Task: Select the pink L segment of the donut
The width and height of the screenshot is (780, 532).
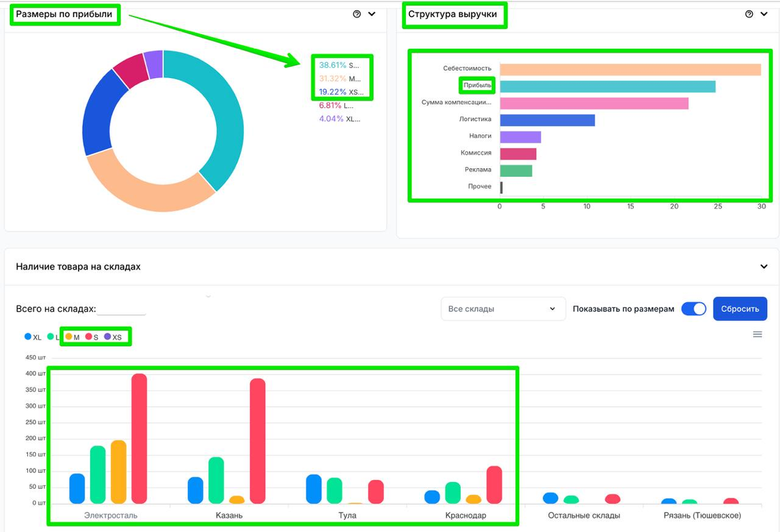Action: point(132,70)
